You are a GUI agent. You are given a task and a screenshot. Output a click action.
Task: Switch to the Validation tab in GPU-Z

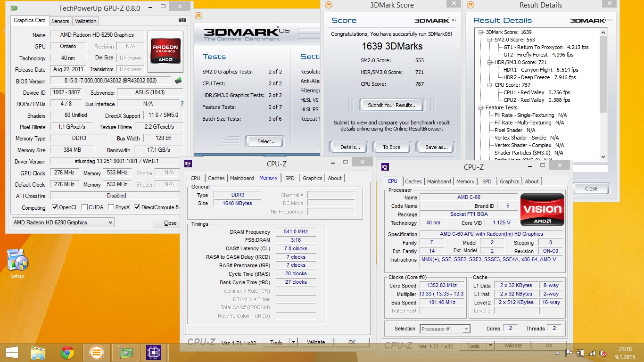(86, 21)
